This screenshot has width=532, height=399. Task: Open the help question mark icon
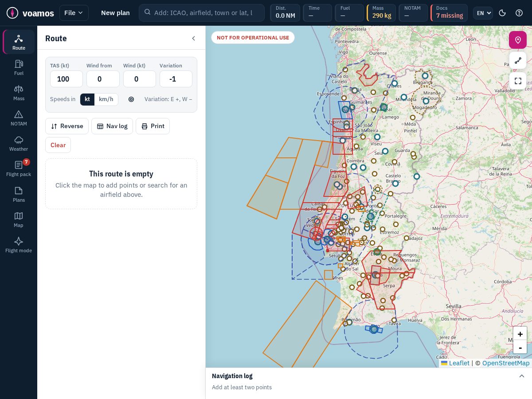click(x=519, y=13)
